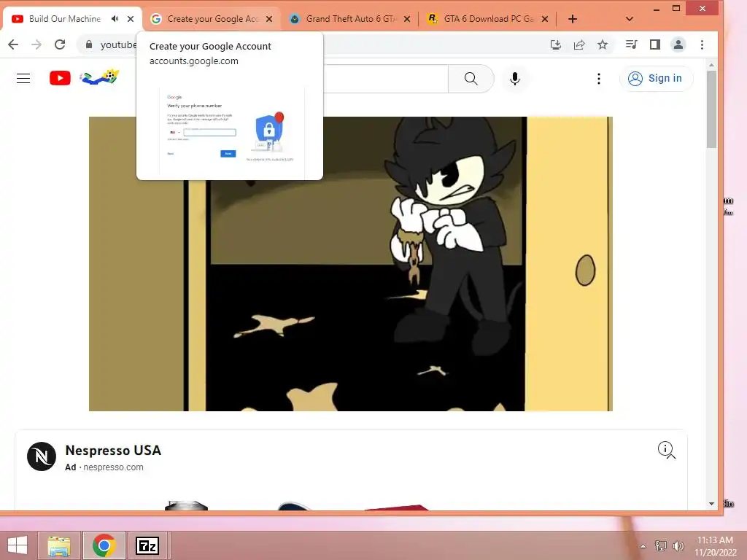Open the YouTube hamburger guide menu
This screenshot has height=560, width=747.
pyautogui.click(x=23, y=79)
